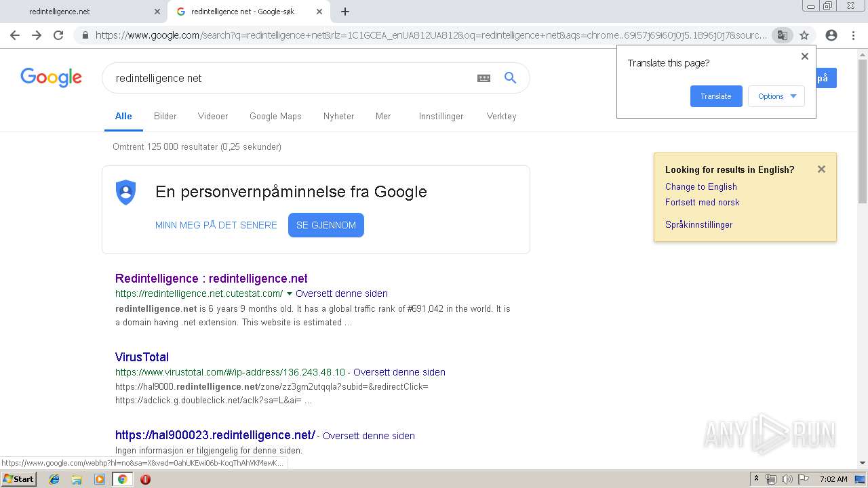Click the privacy shield icon

(x=126, y=192)
